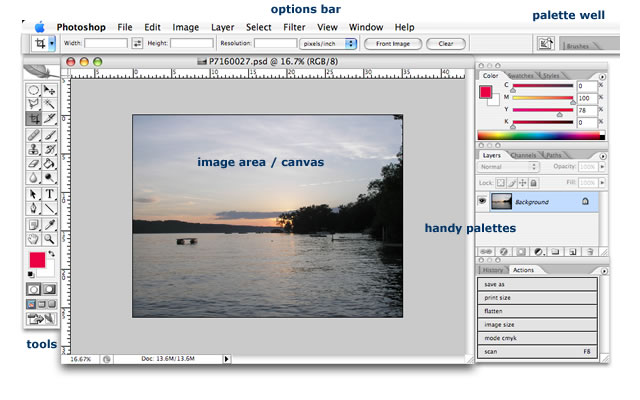Open the Normal blend mode dropdown
This screenshot has height=400, width=640.
(x=508, y=167)
